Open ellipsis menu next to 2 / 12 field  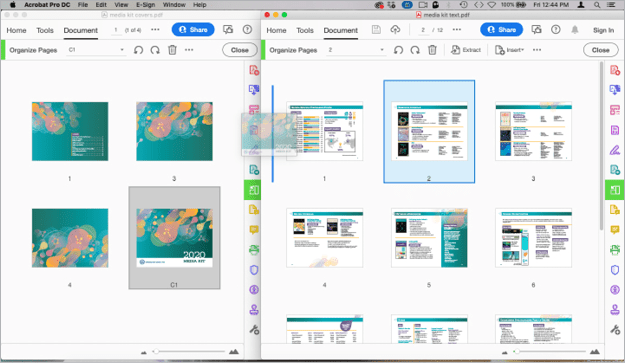[457, 29]
